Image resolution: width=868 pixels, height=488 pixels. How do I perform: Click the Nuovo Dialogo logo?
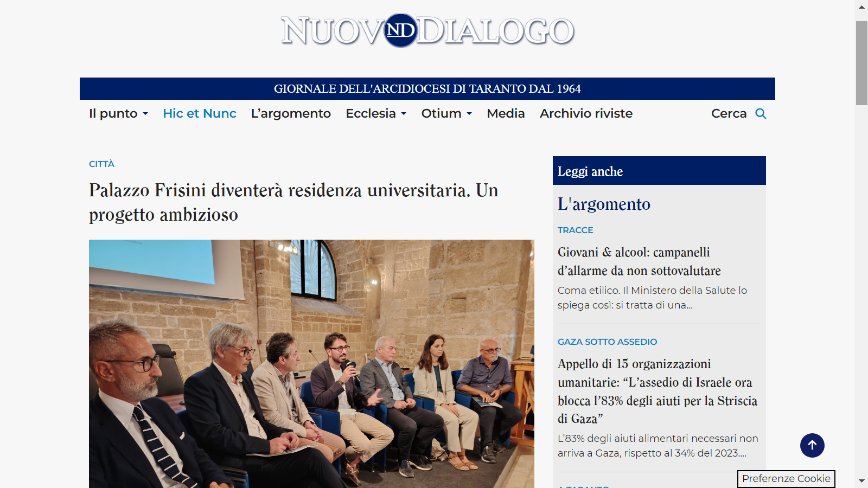427,31
